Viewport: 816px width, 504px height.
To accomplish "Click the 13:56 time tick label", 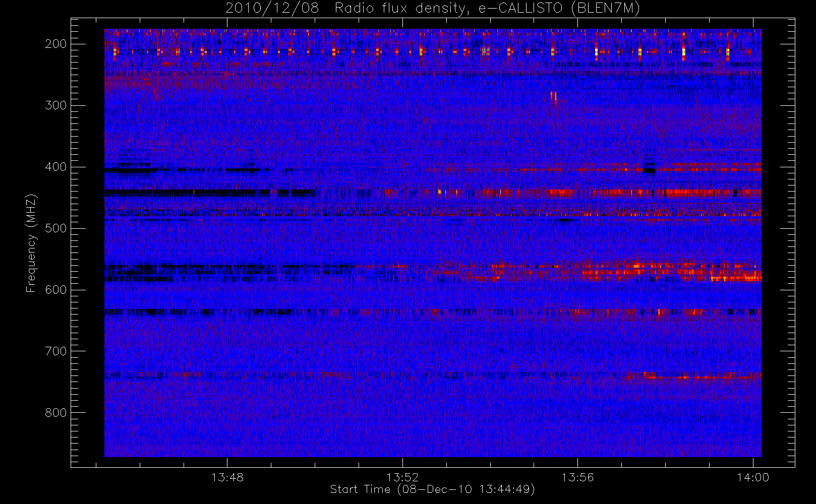I will (577, 477).
